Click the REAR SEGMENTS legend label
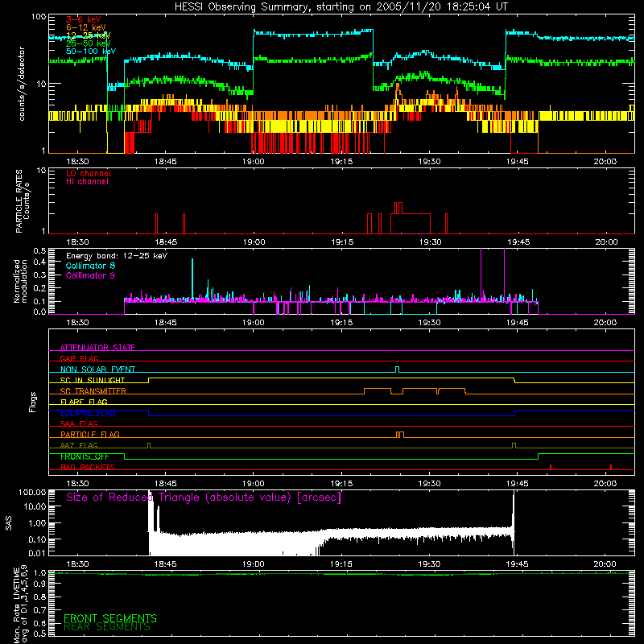 107,627
